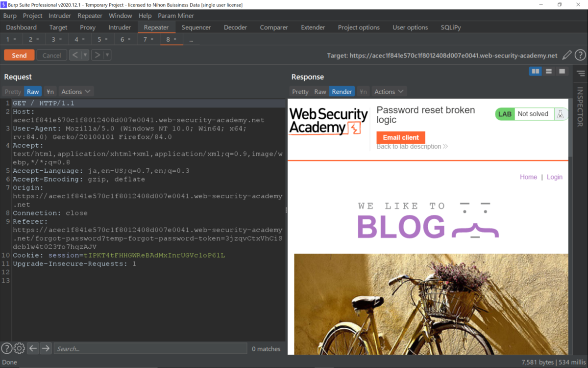588x368 pixels.
Task: Expand the request Actions dropdown
Action: point(76,92)
